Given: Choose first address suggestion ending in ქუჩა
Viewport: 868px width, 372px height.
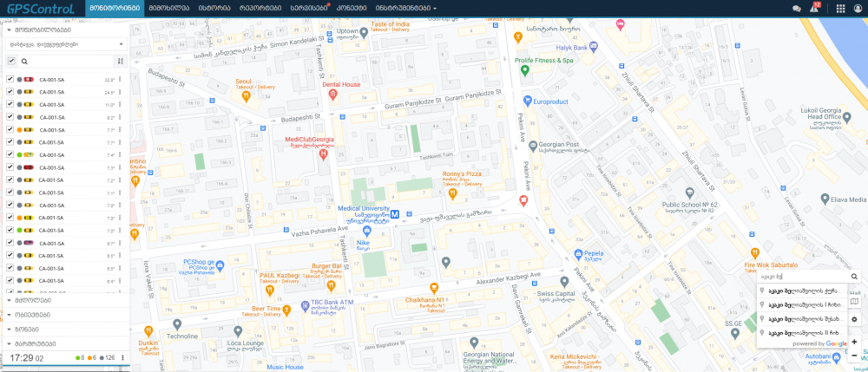Looking at the screenshot, I should [802, 290].
